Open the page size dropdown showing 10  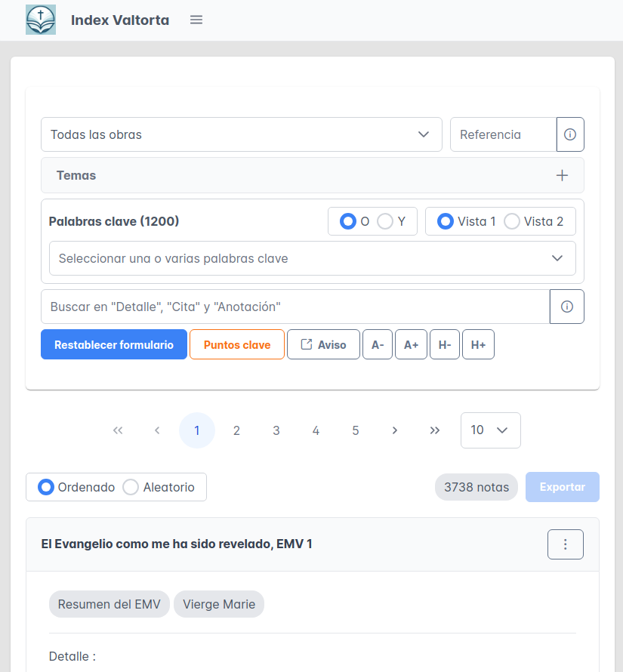(490, 430)
